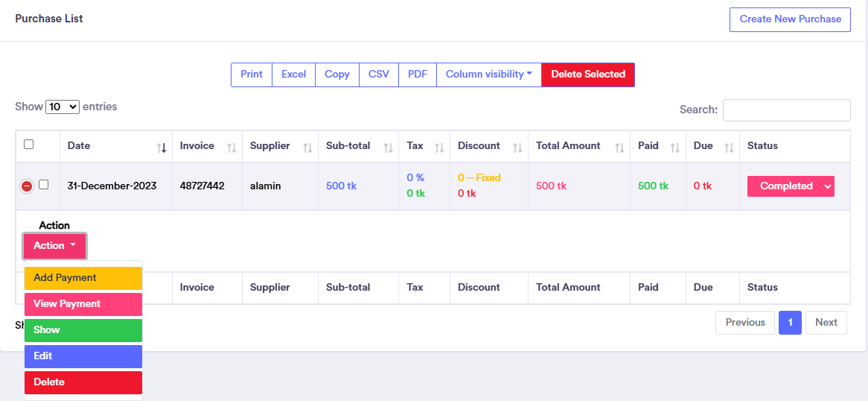Sort by Due column arrows

[729, 148]
